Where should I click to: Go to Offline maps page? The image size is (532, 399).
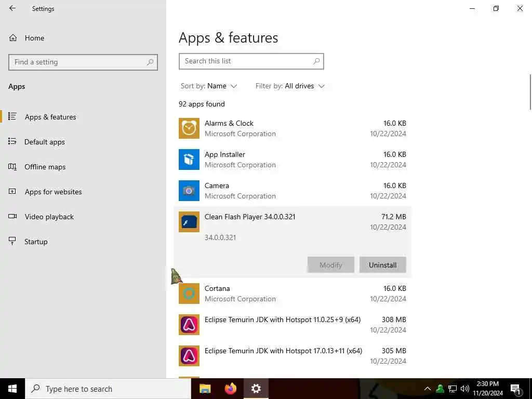coord(83,167)
